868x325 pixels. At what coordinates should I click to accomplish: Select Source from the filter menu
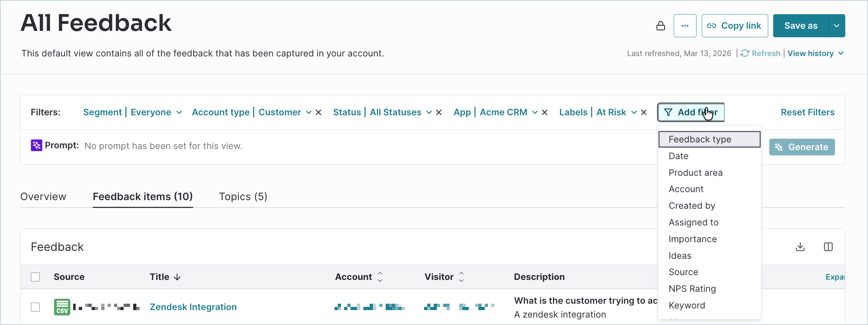coord(709,272)
